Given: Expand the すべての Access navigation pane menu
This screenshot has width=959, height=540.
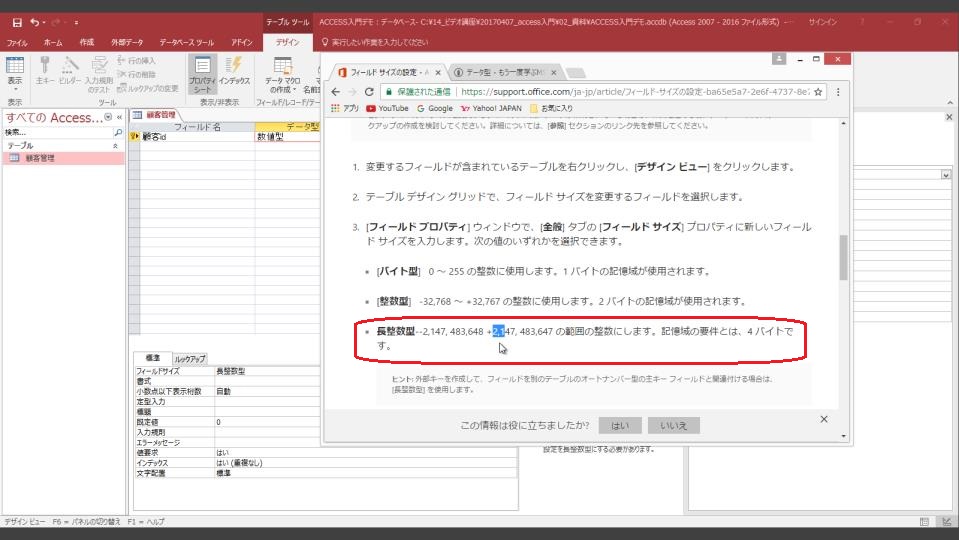Looking at the screenshot, I should tap(109, 118).
